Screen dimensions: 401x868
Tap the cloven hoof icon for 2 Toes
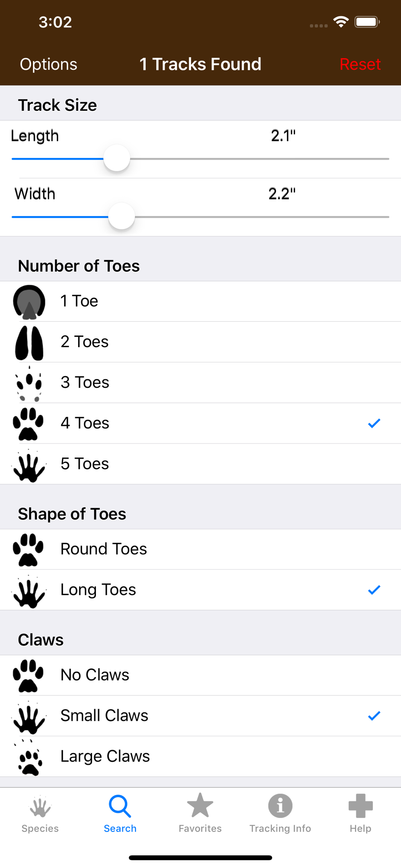coord(29,343)
